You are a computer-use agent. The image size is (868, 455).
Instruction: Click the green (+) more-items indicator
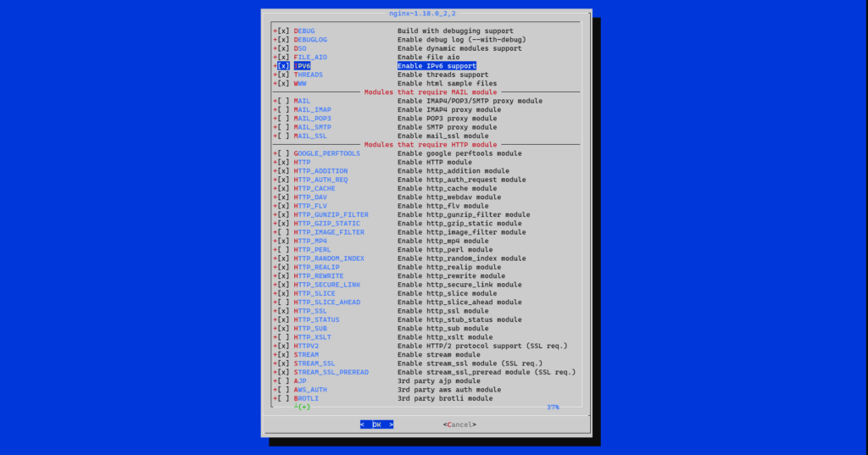pyautogui.click(x=304, y=408)
